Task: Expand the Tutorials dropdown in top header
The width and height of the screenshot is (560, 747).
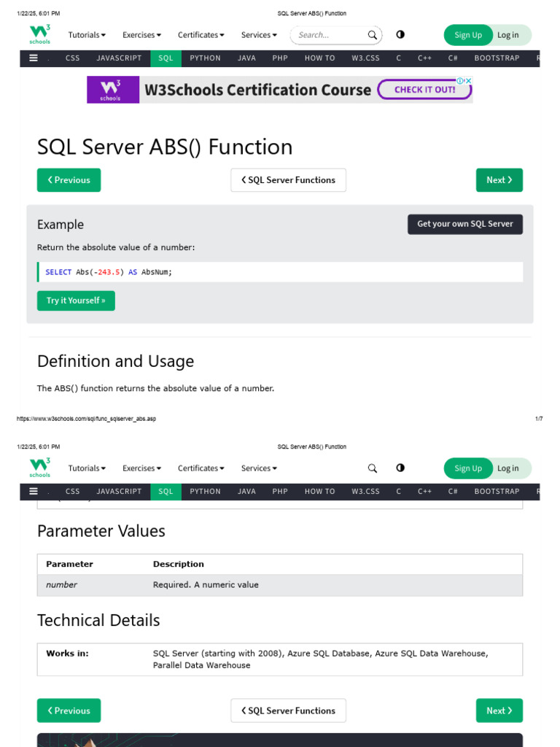Action: (x=87, y=35)
